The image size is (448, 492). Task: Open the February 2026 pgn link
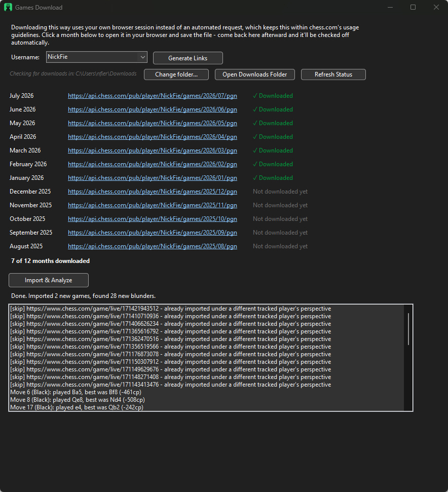coord(153,164)
